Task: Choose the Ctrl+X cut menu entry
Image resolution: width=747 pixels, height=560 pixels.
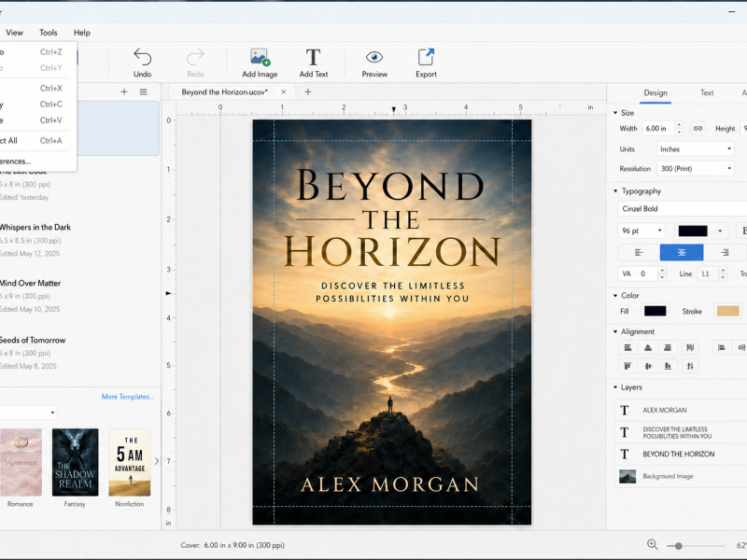Action: 36,88
